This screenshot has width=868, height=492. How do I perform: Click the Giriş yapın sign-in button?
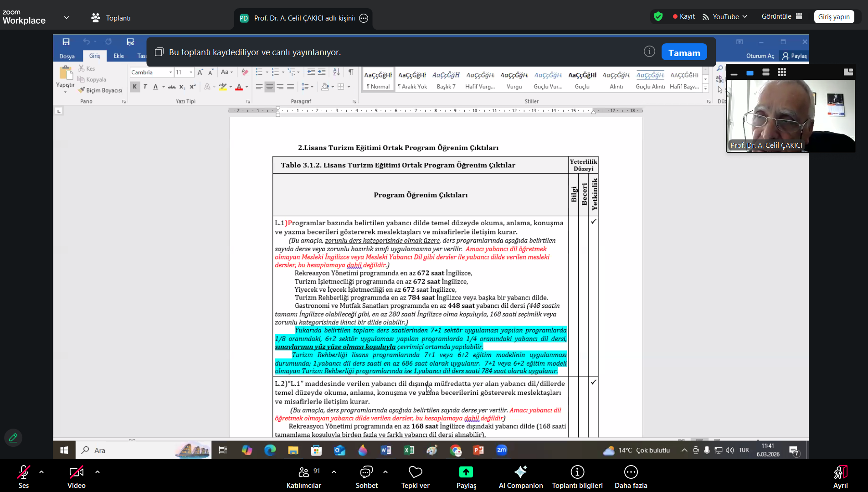tap(833, 17)
